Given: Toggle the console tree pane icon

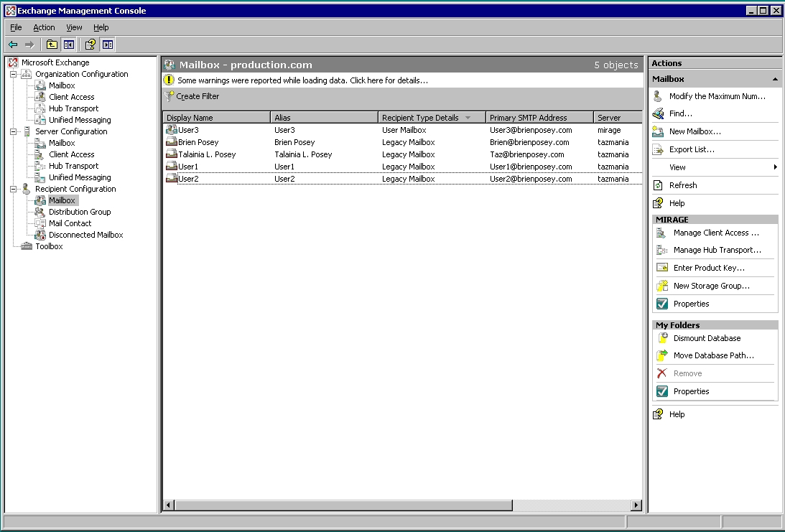Looking at the screenshot, I should click(x=68, y=45).
